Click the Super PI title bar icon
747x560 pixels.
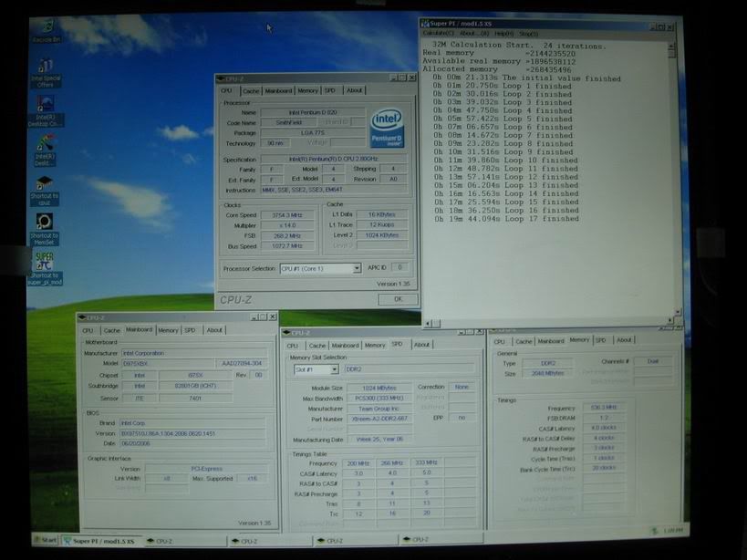coord(426,23)
